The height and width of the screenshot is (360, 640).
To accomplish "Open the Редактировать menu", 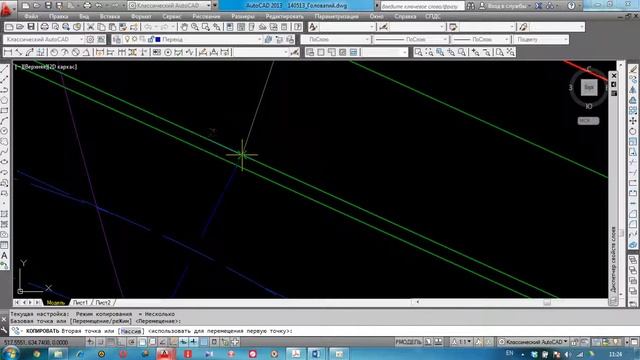I will pos(284,17).
